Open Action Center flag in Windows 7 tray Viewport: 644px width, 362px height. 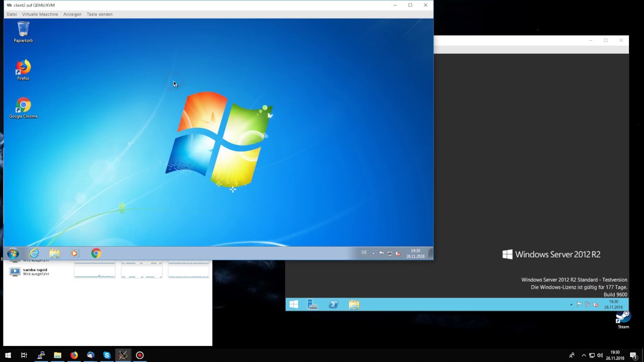click(x=381, y=253)
